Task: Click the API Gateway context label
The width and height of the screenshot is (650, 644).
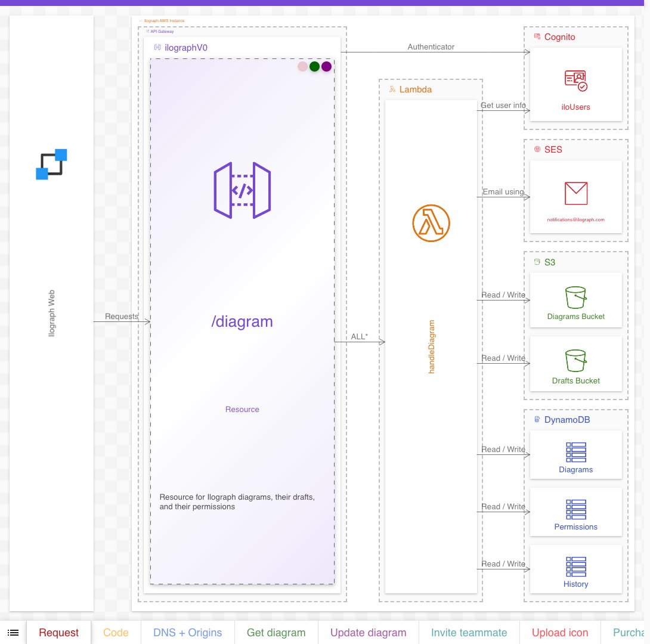Action: (162, 32)
